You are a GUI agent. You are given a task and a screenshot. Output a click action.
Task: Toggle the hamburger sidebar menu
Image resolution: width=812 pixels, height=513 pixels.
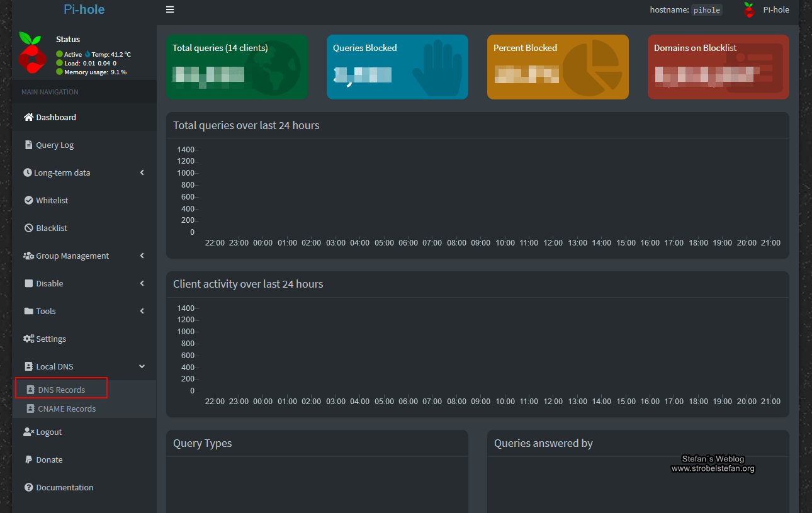[170, 9]
